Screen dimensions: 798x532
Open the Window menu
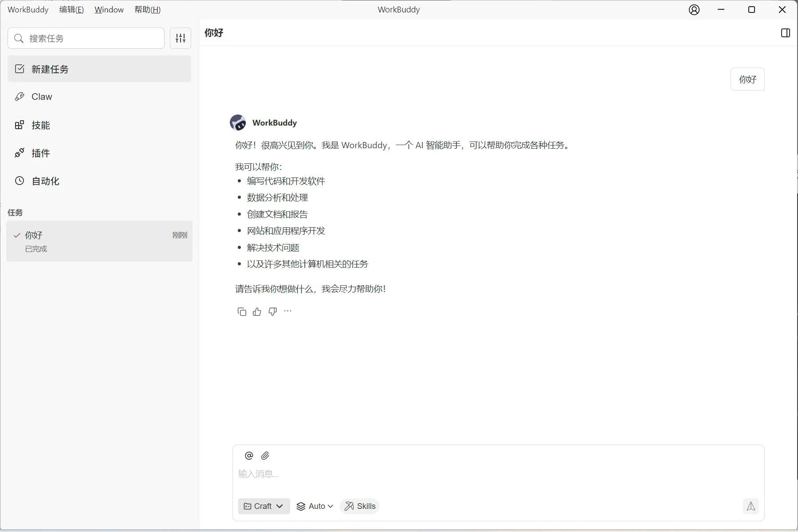coord(109,9)
